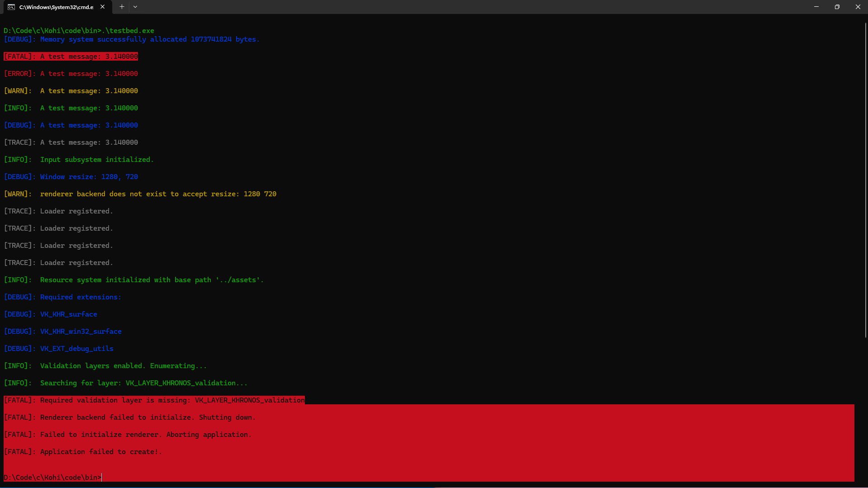The image size is (868, 488).
Task: Close the terminal window
Action: (x=858, y=7)
